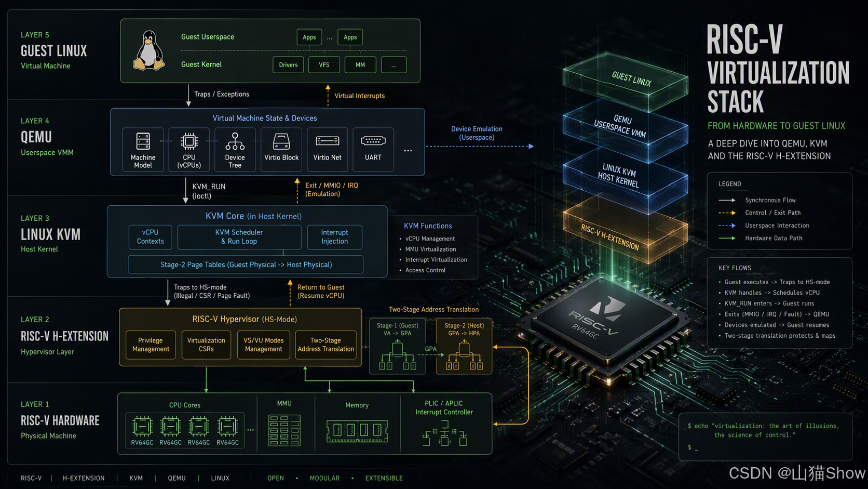
Task: Select the "Virtual Machine State & Devices" heading
Action: point(265,118)
